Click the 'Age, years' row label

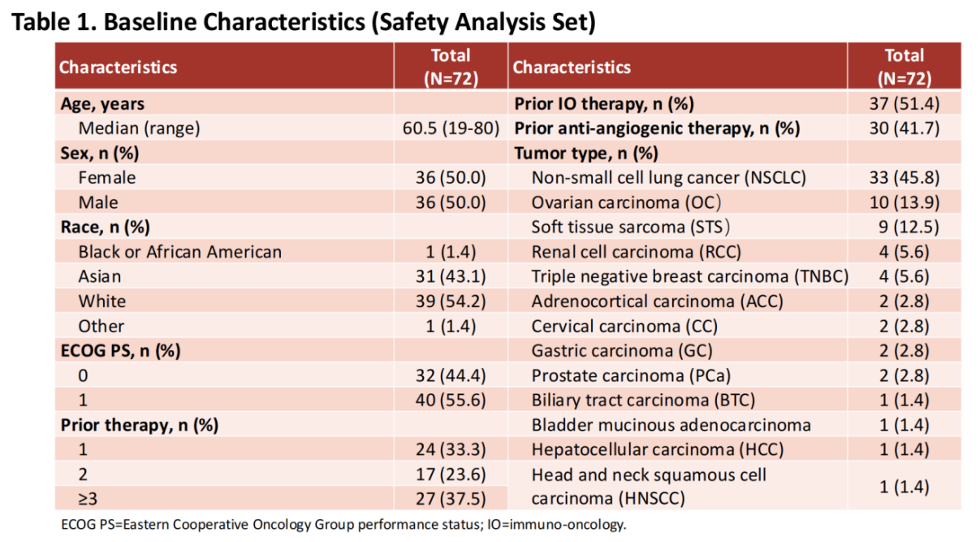tap(101, 103)
